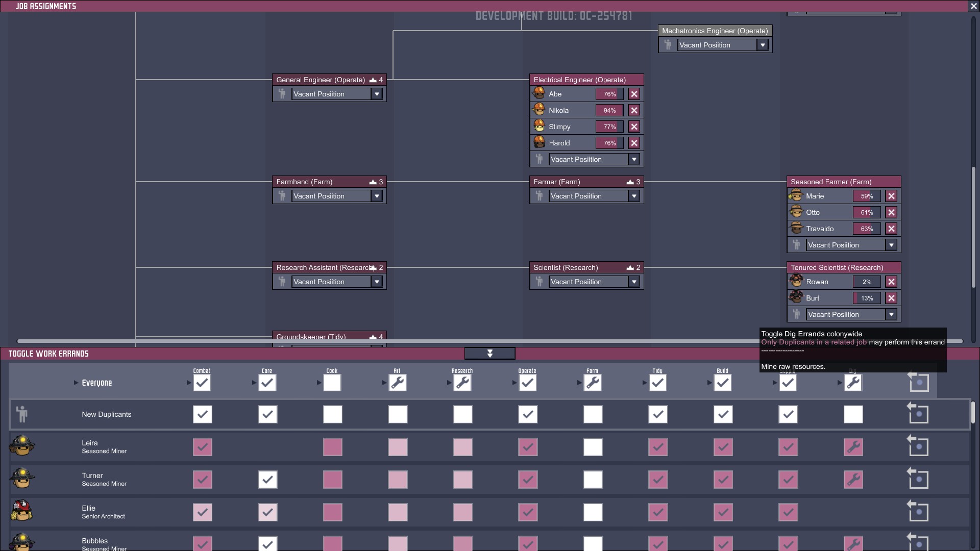The width and height of the screenshot is (980, 551).
Task: Remove Nikola from Electrical Engineer job
Action: pyautogui.click(x=634, y=110)
